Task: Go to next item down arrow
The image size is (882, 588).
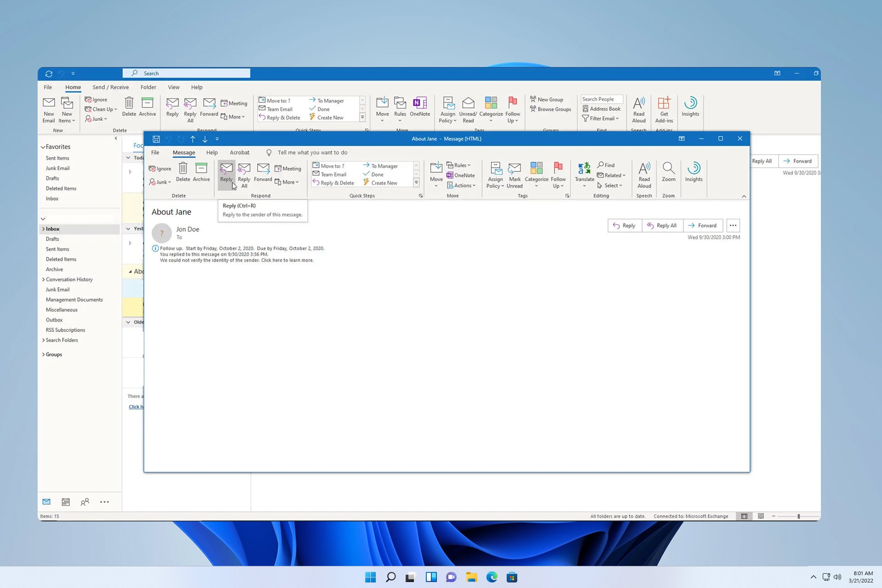Action: tap(205, 139)
